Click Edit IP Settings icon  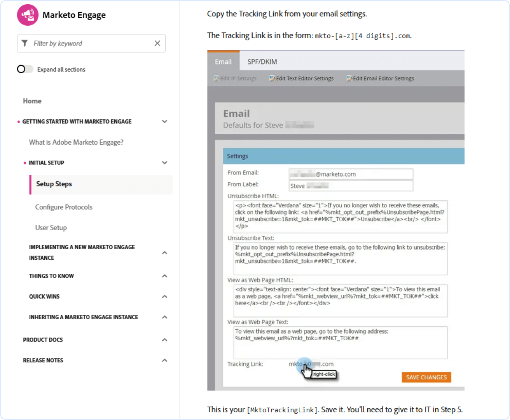click(x=217, y=79)
